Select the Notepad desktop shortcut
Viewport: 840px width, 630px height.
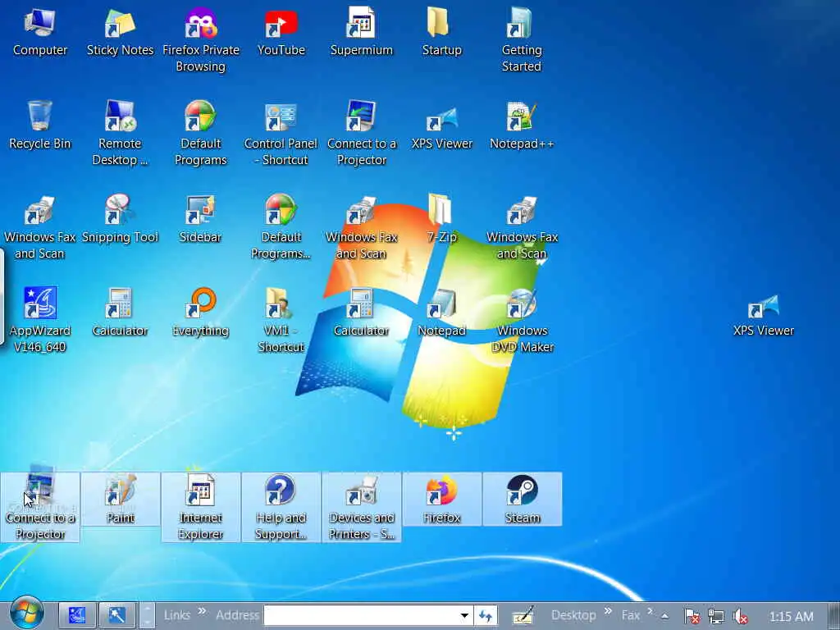pos(441,313)
